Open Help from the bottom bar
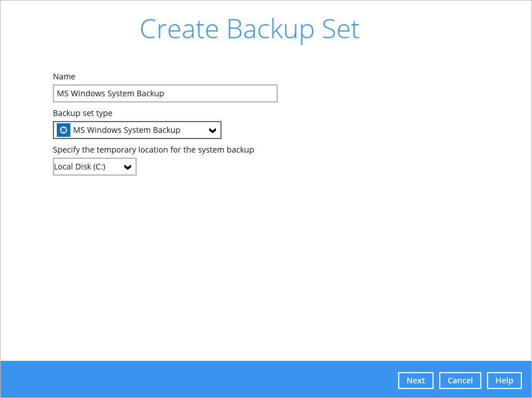 (x=504, y=381)
